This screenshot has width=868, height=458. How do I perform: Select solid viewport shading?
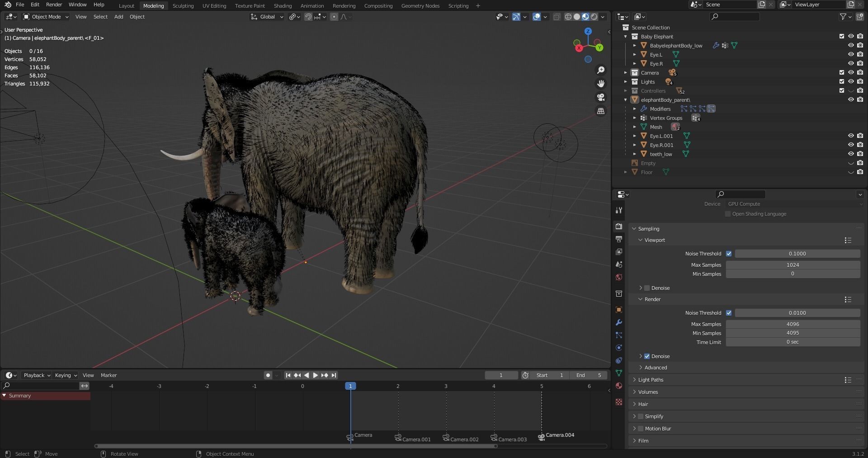coord(577,17)
